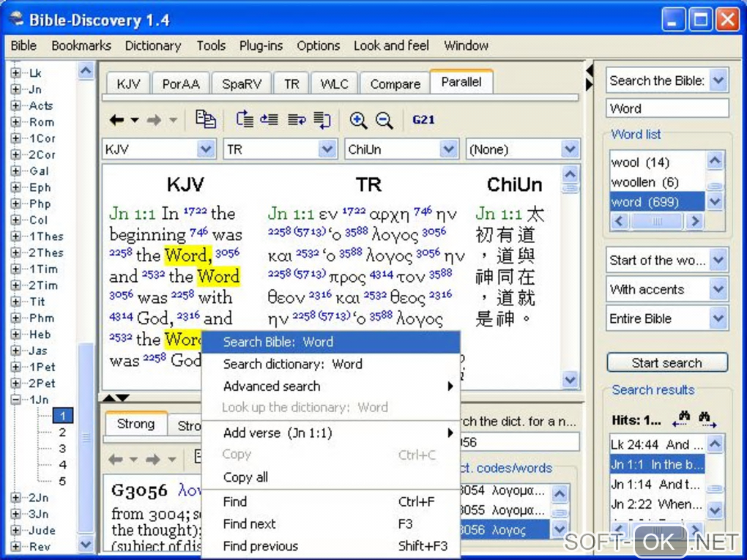This screenshot has height=560, width=747.
Task: Choose Add verse (Jn 1:1) in context menu
Action: pyautogui.click(x=331, y=433)
